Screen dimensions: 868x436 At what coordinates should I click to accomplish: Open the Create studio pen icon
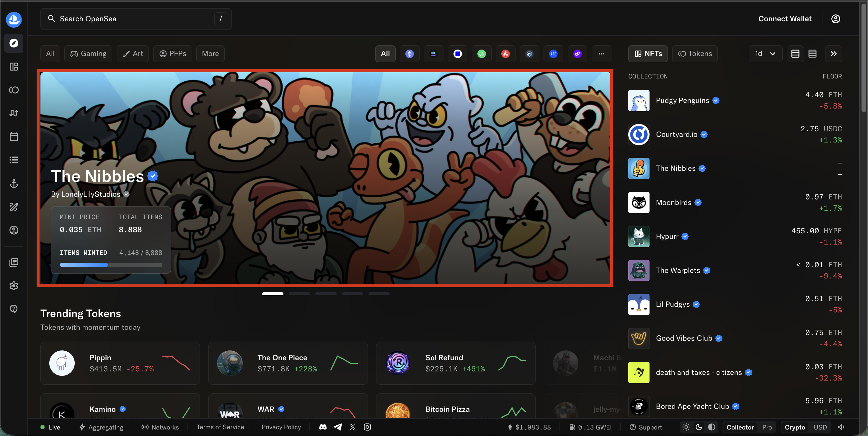pyautogui.click(x=14, y=207)
